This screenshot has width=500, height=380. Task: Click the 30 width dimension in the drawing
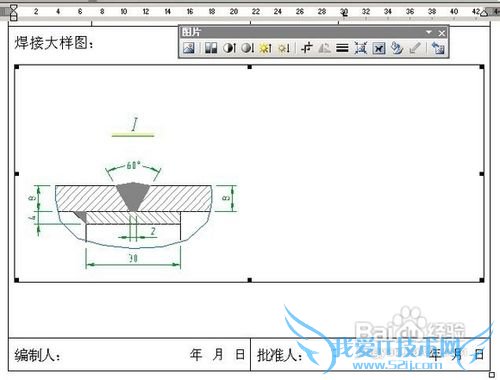pos(133,258)
